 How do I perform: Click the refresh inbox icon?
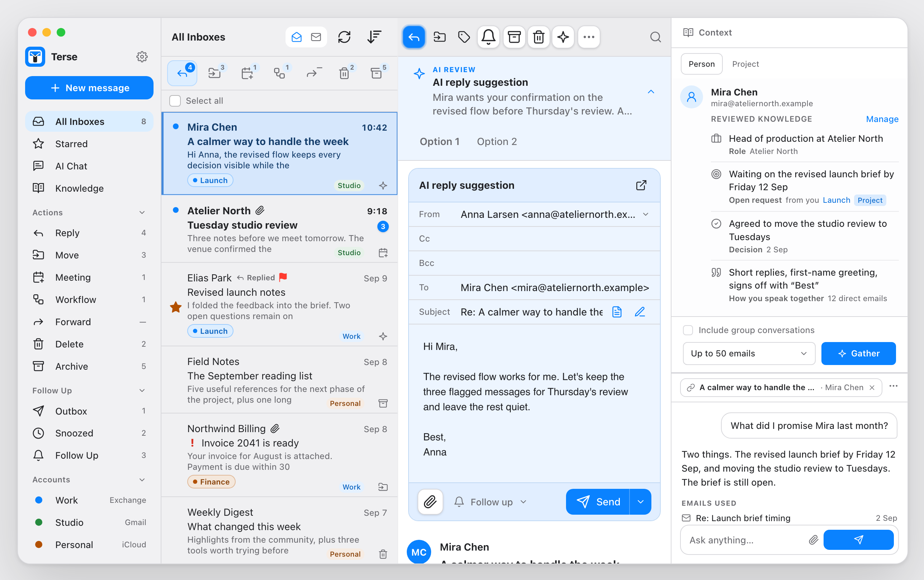pyautogui.click(x=344, y=37)
